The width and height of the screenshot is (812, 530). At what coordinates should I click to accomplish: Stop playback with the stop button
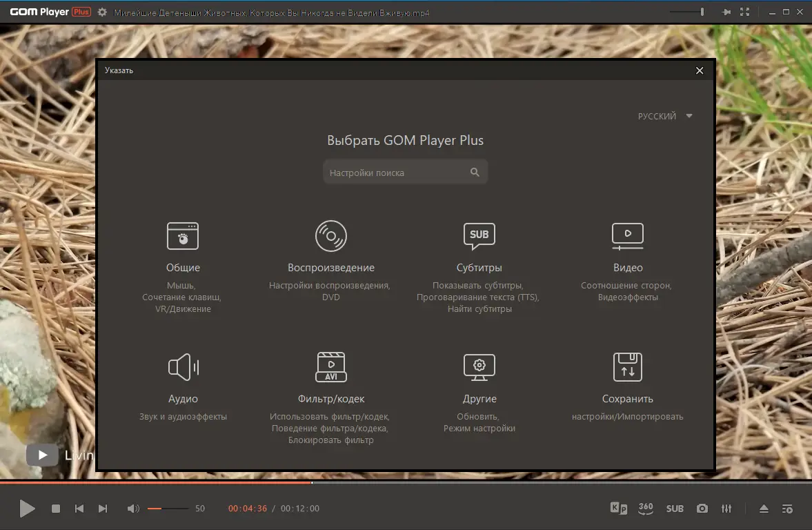coord(56,509)
